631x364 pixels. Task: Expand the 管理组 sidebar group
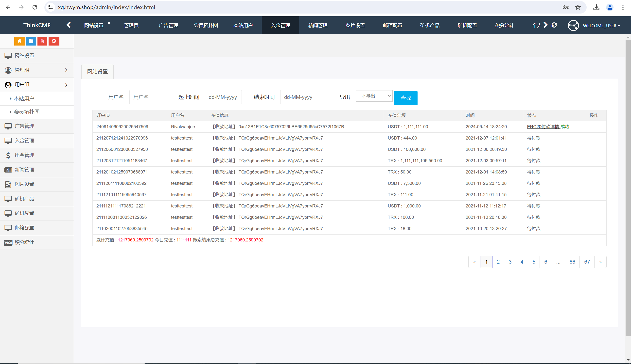coord(37,70)
